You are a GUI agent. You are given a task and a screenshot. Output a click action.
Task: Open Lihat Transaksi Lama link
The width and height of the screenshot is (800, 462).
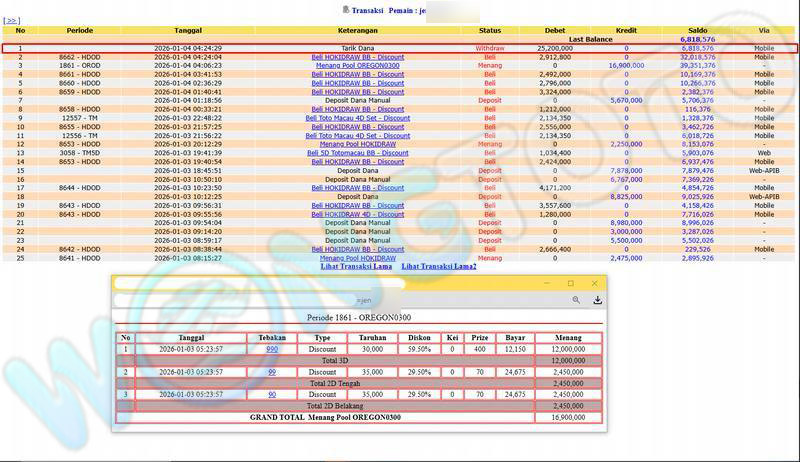pyautogui.click(x=356, y=266)
